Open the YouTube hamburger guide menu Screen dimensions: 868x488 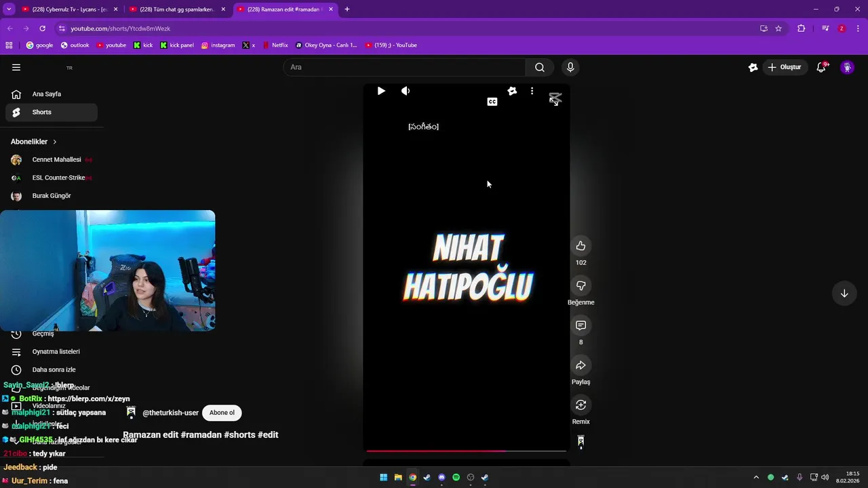point(16,67)
